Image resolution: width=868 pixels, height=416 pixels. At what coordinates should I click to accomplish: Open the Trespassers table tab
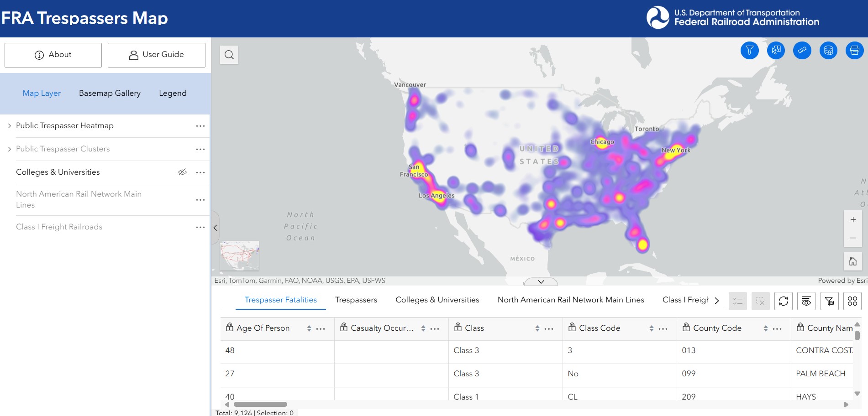356,300
